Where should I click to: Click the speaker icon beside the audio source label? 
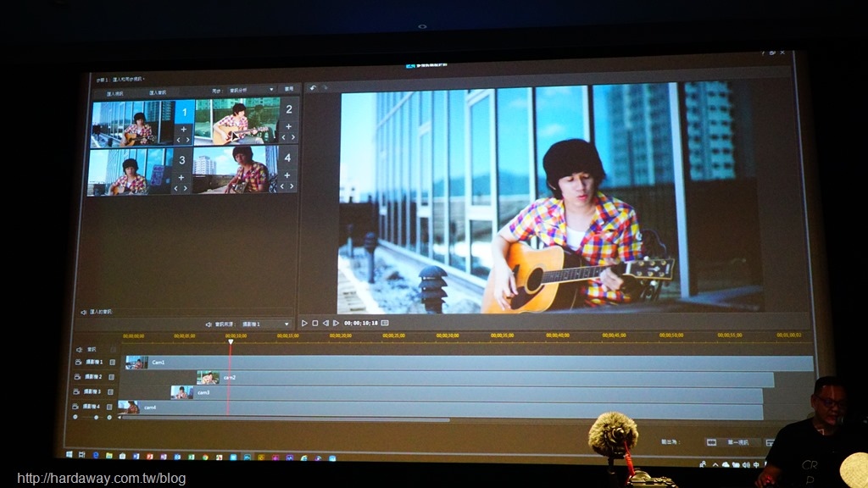pos(209,324)
